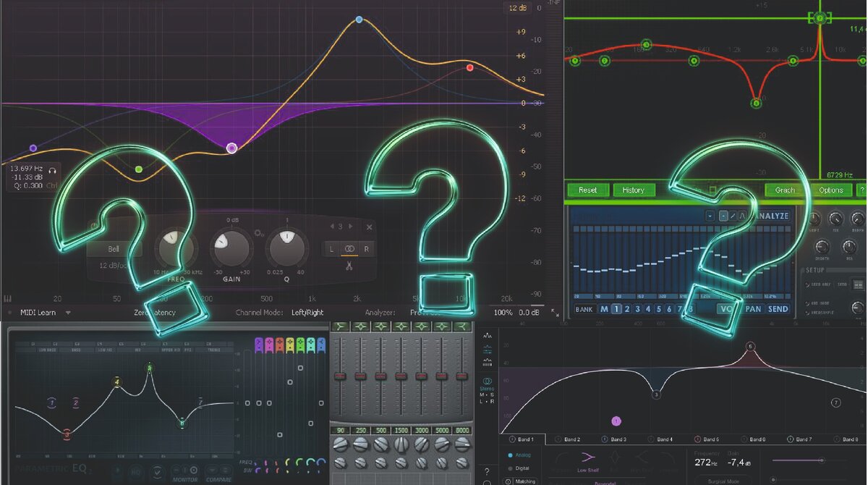Go to previous band with left arrow
The height and width of the screenshot is (485, 868).
pos(331,227)
